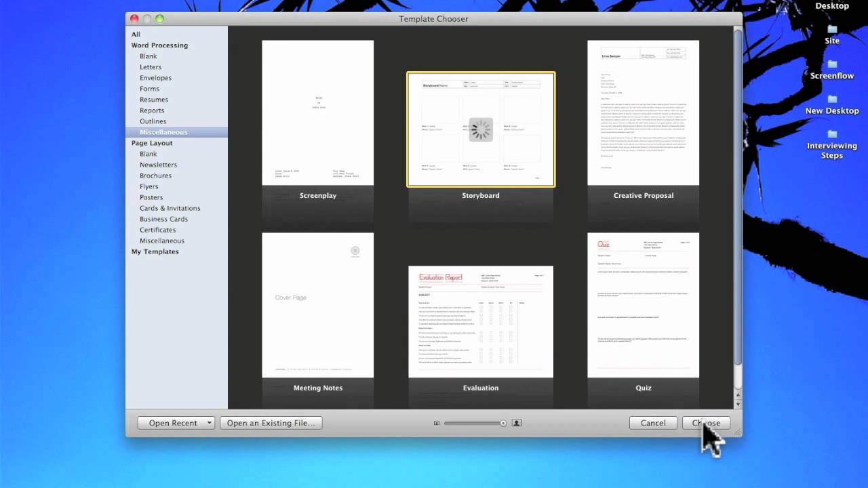Pick the Creative Proposal template thumbnail
Screen dimensions: 868x488
pyautogui.click(x=644, y=113)
